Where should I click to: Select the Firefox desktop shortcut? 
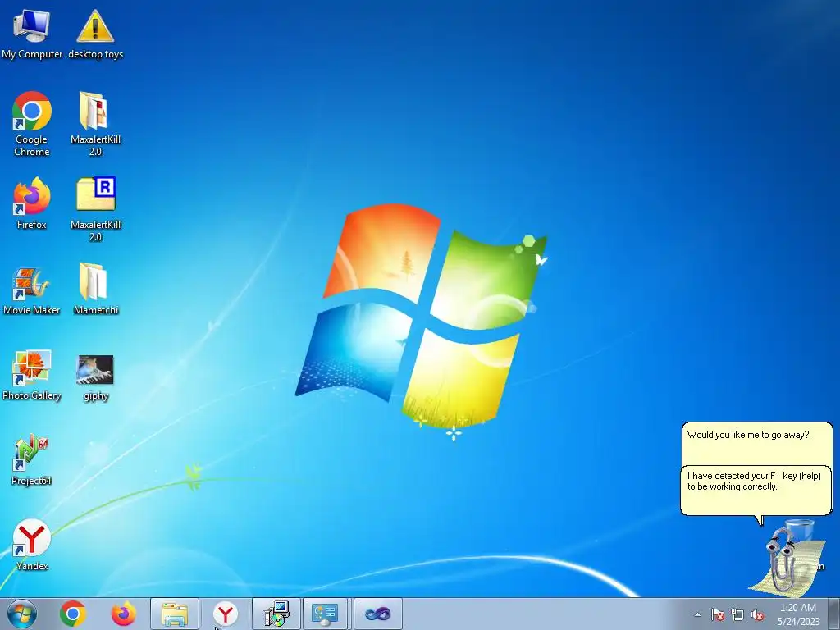click(32, 203)
